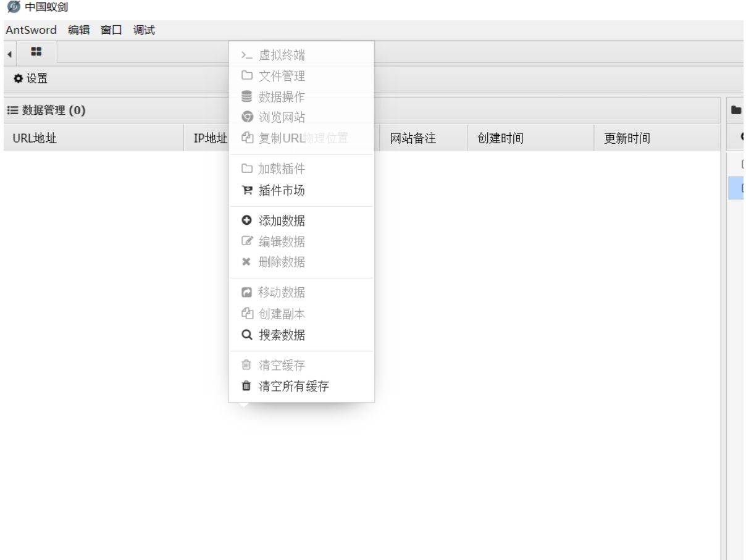
Task: Click the folder icon of the right panel
Action: 736,111
